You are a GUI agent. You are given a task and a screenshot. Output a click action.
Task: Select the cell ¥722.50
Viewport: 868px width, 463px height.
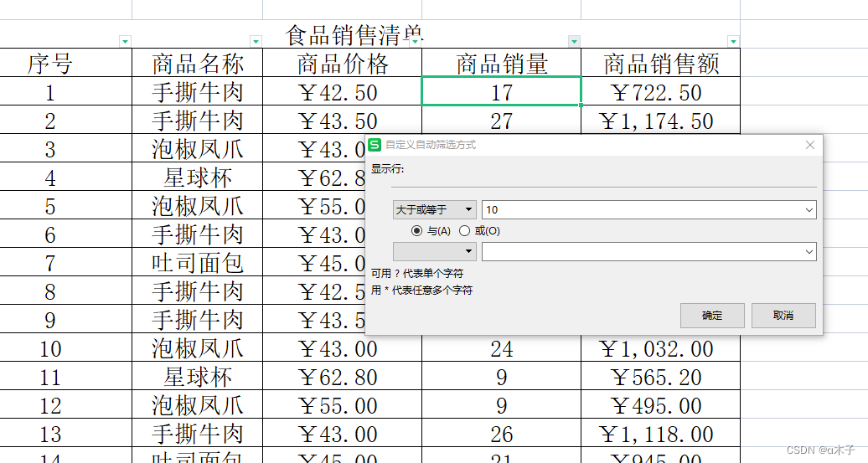(660, 91)
